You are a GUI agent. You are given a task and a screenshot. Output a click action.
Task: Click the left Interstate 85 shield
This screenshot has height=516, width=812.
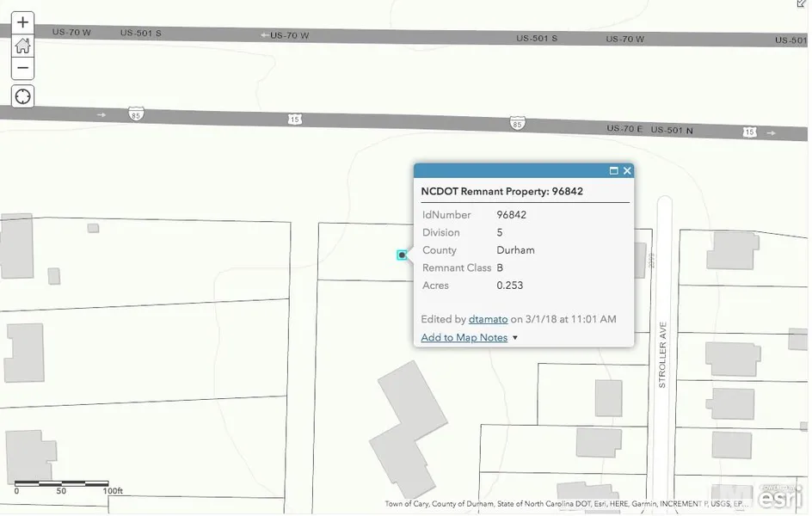[x=136, y=114]
